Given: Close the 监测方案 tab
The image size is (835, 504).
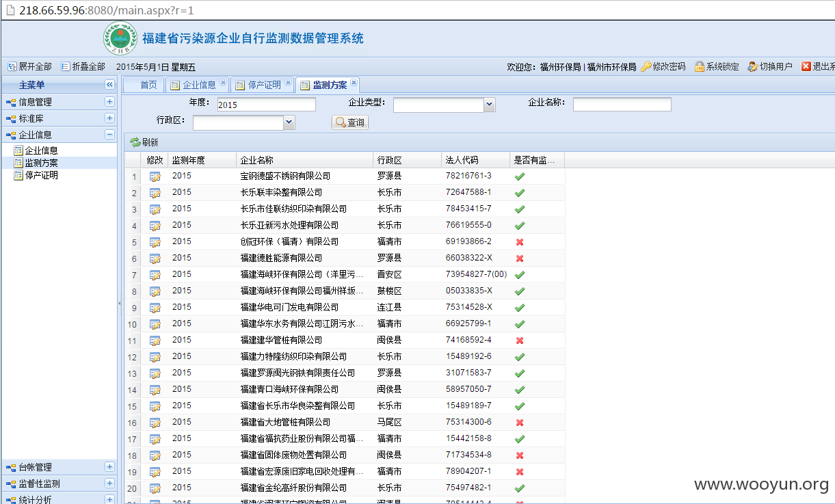Looking at the screenshot, I should [354, 83].
